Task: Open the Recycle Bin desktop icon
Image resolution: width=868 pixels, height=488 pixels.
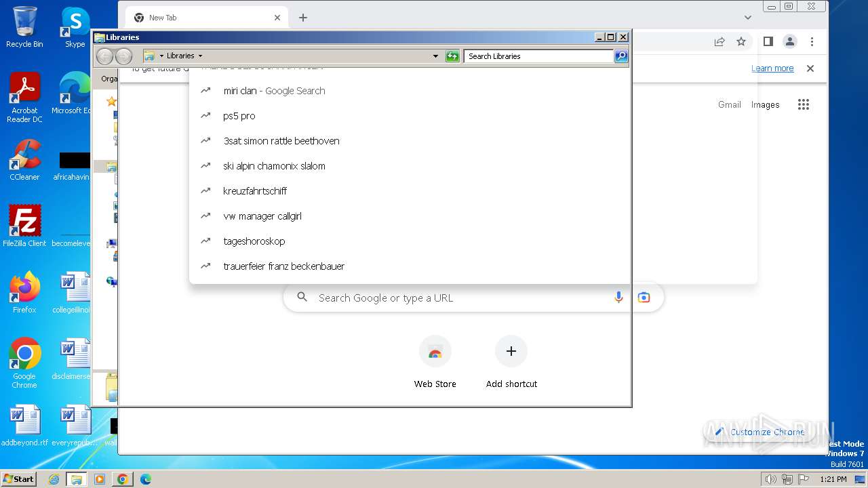Action: click(x=24, y=27)
